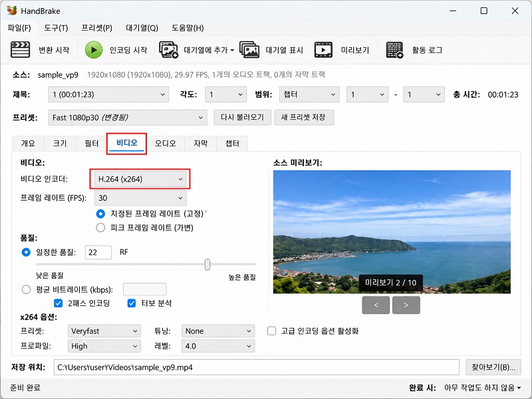Screen dimensions: 532x399
Task: Click the HandBrake pineapple logo icon
Action: click(12, 11)
